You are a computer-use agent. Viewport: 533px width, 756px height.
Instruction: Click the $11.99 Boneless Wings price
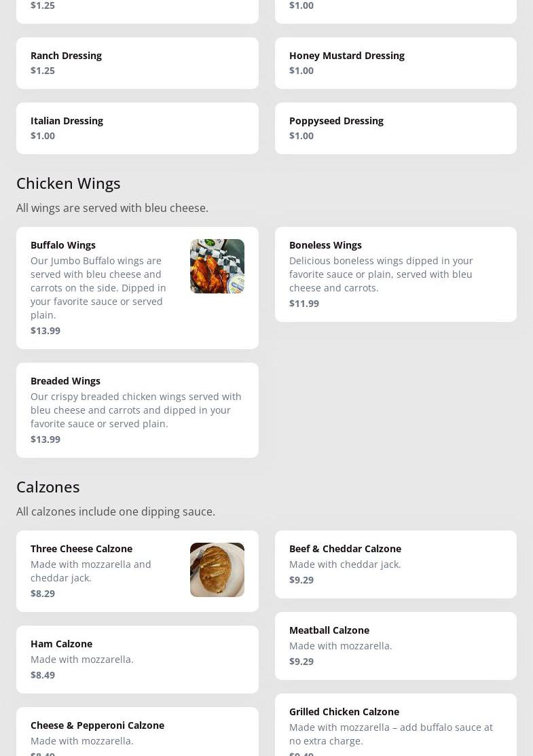point(304,304)
